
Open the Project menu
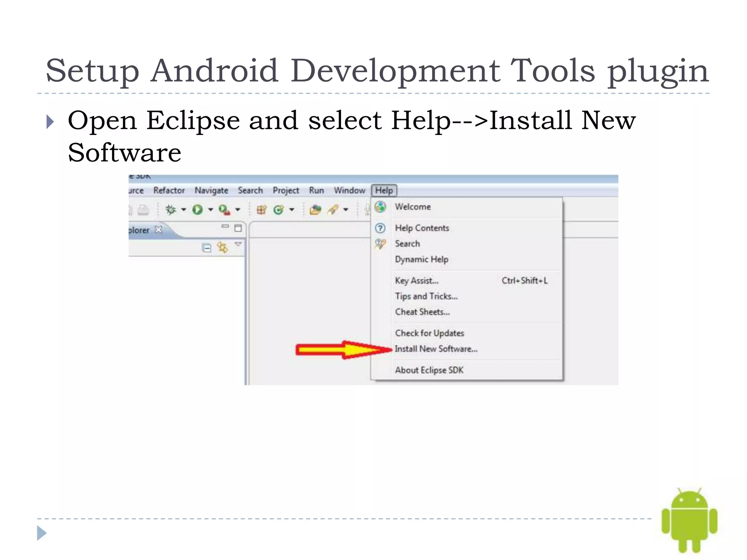tap(286, 190)
